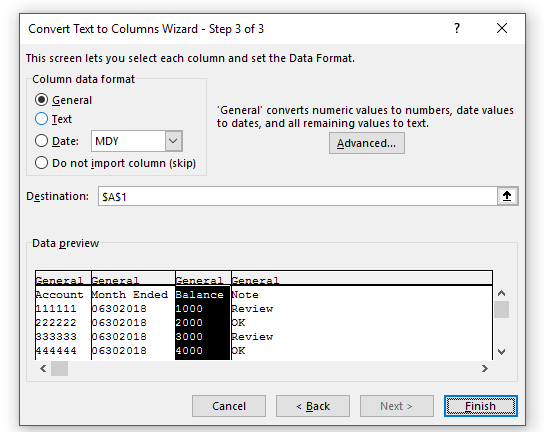The width and height of the screenshot is (546, 432).
Task: Click account value 333333 in preview
Action: (56, 336)
